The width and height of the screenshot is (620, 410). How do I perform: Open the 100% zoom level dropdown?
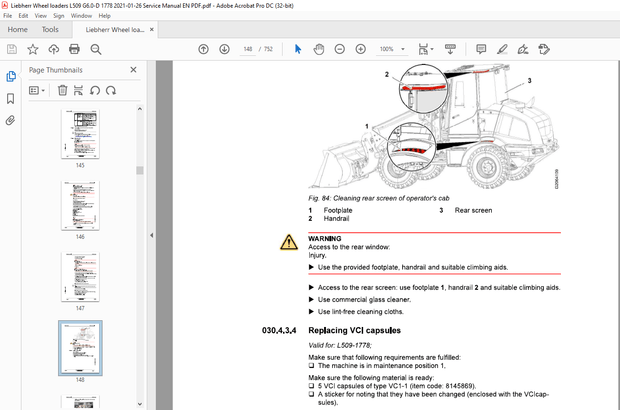(x=392, y=49)
